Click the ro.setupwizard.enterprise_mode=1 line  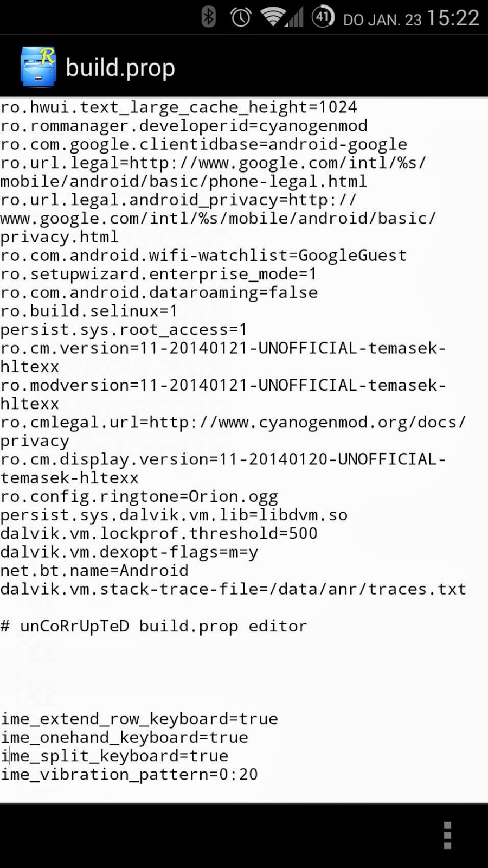[x=158, y=274]
